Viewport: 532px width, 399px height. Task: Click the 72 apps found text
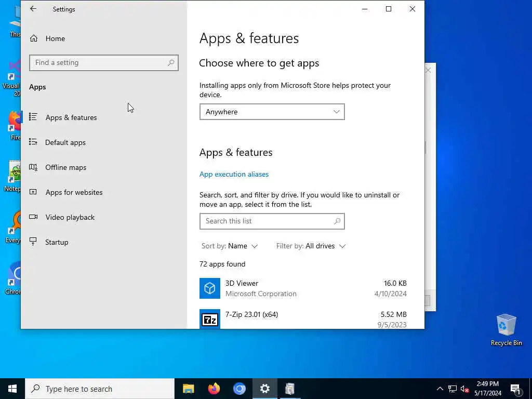coord(222,264)
